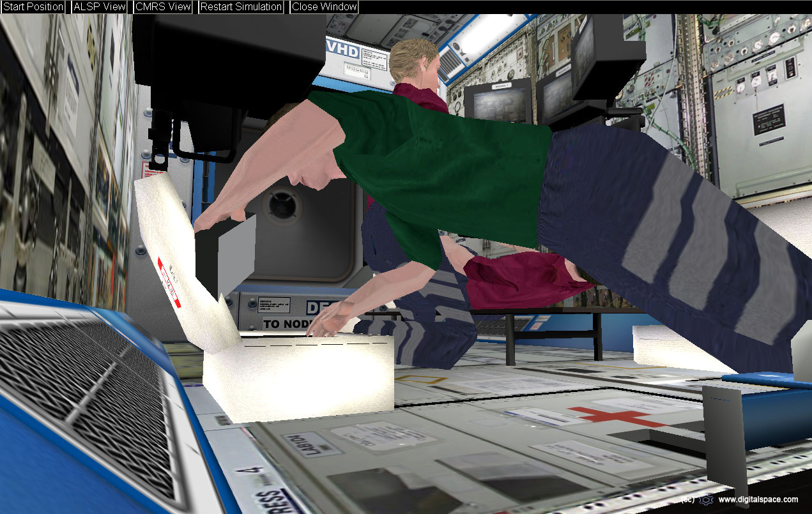Switch to ALSP View
This screenshot has height=514, width=812.
99,7
